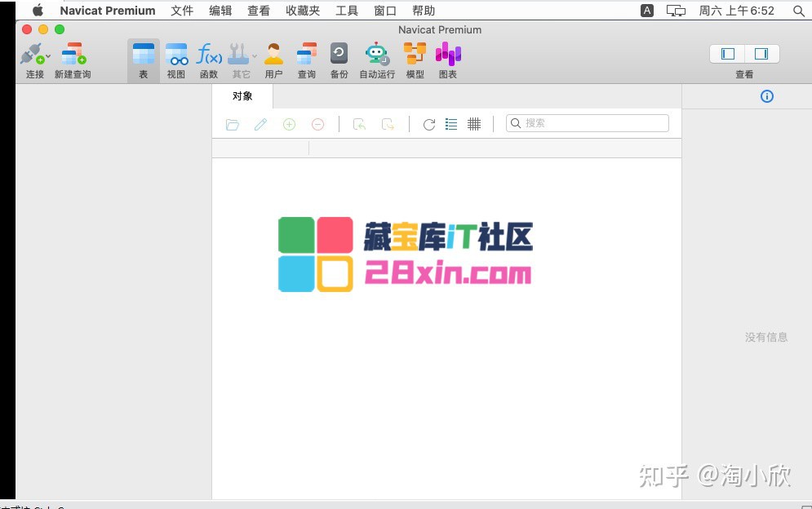Click the design table pencil icon
The height and width of the screenshot is (509, 812).
(260, 124)
